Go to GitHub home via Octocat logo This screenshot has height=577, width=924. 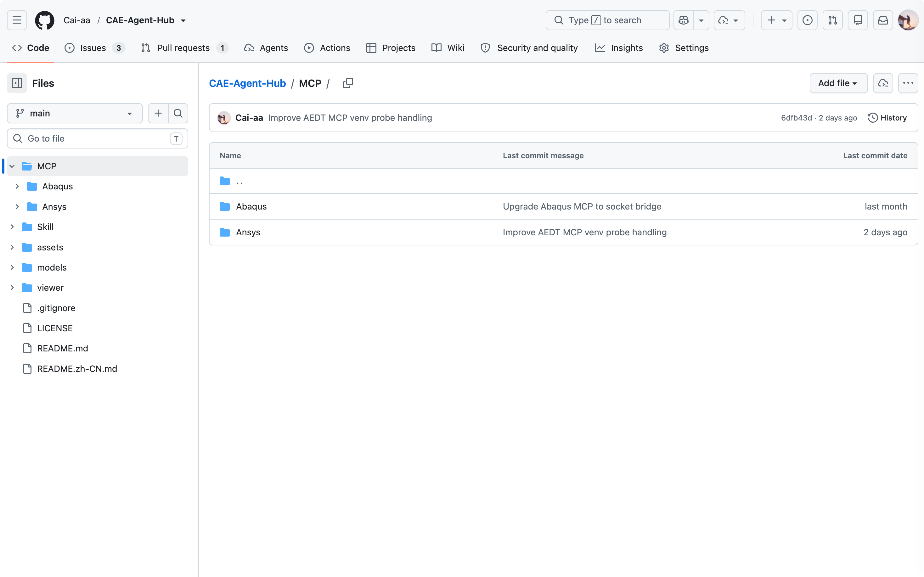pos(45,20)
